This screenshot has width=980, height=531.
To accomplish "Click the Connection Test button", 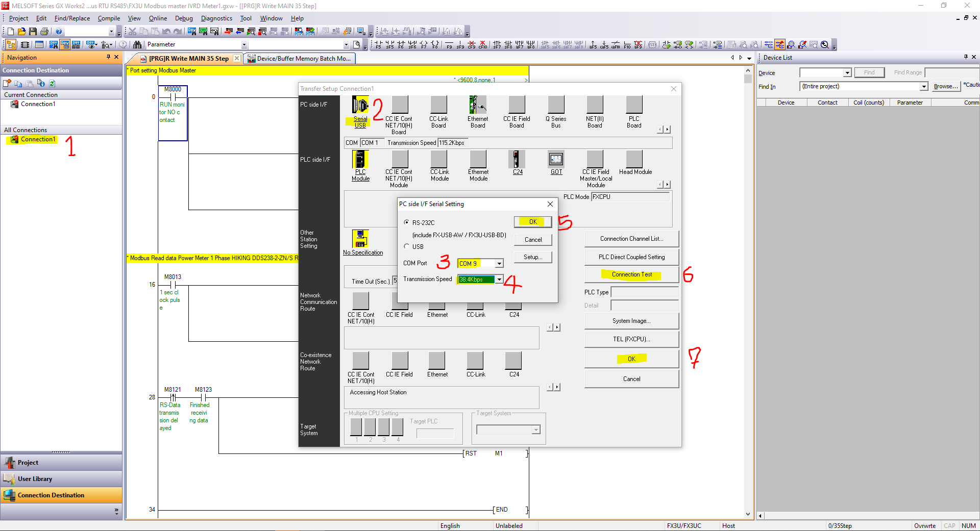I will pyautogui.click(x=631, y=274).
